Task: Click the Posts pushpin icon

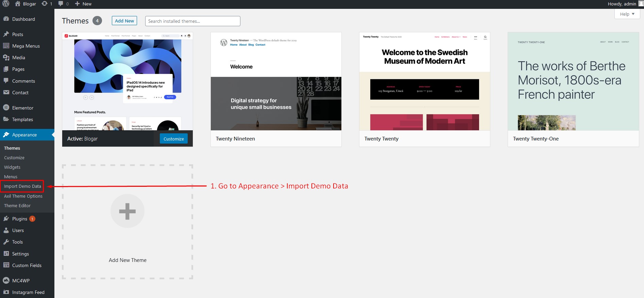Action: [x=6, y=34]
